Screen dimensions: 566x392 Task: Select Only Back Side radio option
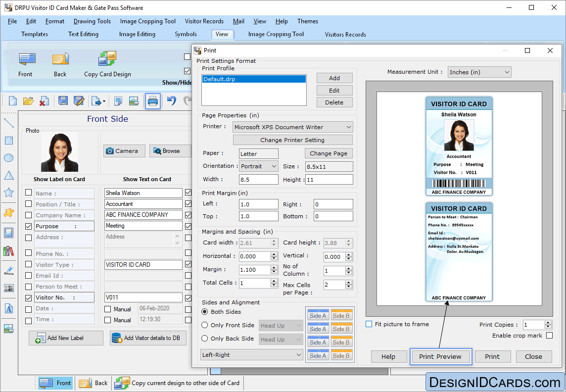[205, 338]
